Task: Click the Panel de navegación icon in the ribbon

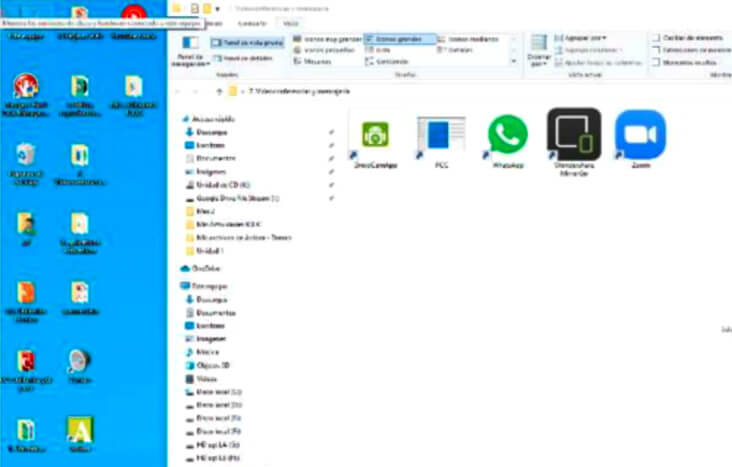Action: click(x=190, y=43)
